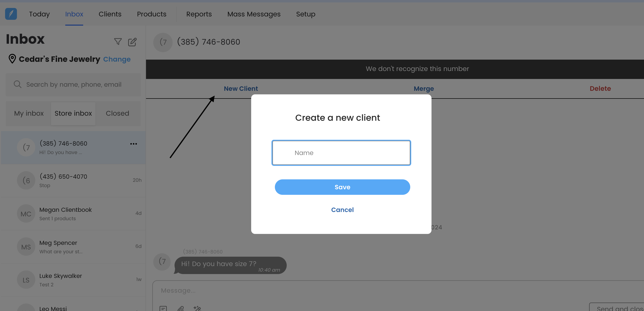Select the Closed inbox tab
The width and height of the screenshot is (644, 311).
pos(117,113)
